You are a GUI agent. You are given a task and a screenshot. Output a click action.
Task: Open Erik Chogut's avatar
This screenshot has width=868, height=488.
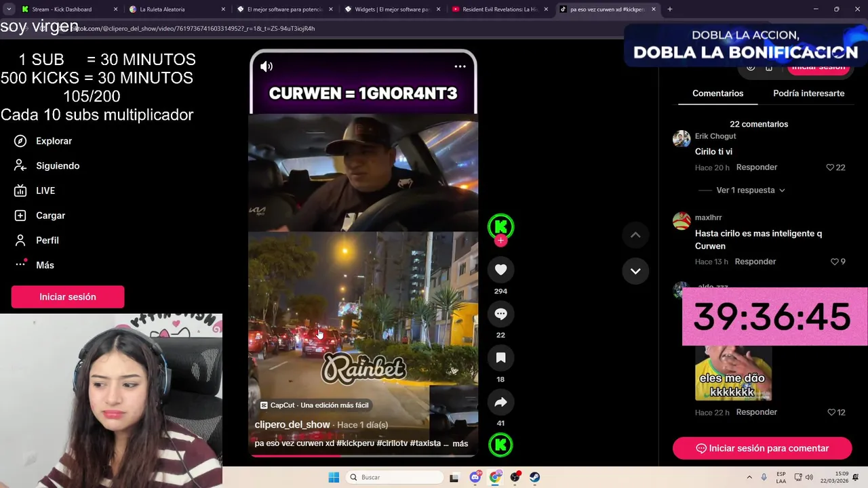[682, 138]
